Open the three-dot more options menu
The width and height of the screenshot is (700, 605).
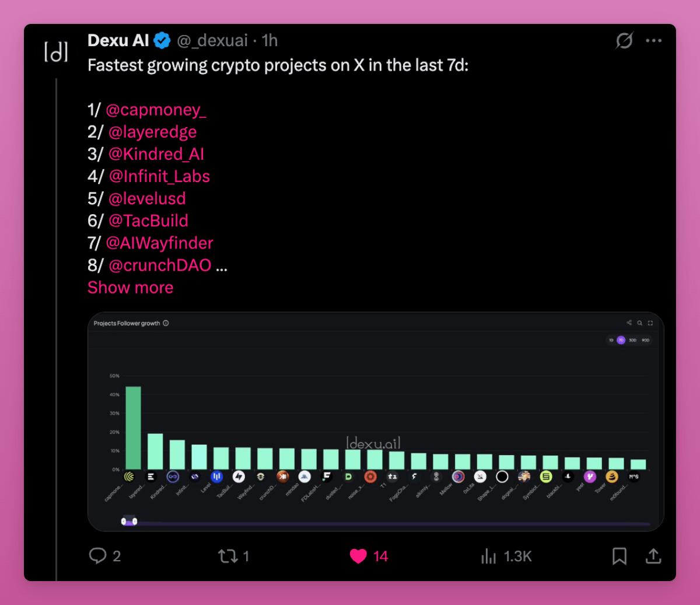click(x=653, y=41)
